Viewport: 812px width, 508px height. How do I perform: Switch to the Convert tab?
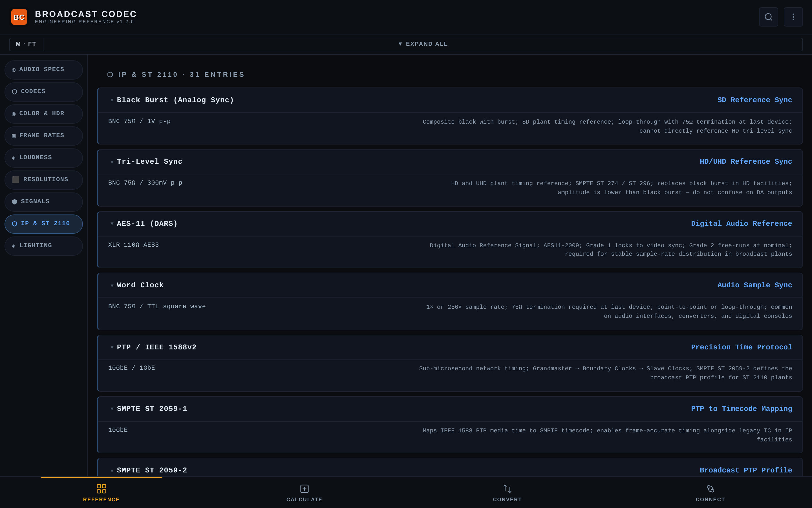coord(507,492)
